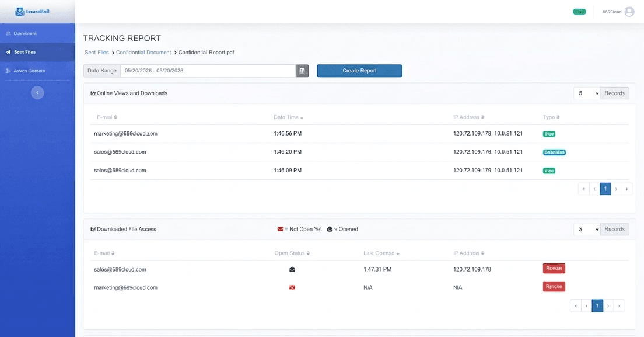The height and width of the screenshot is (337, 644).
Task: Click the Opened legend envelope icon
Action: coord(330,230)
